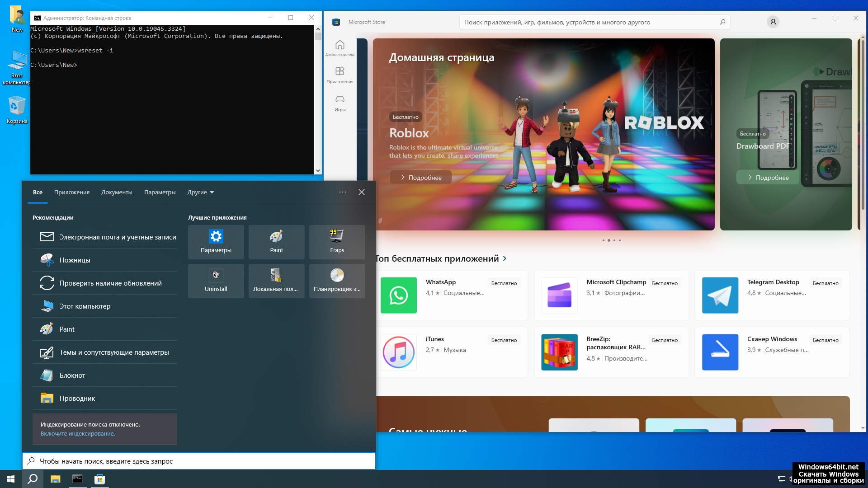The width and height of the screenshot is (868, 488).
Task: Switch to Приложения search tab
Action: 72,192
